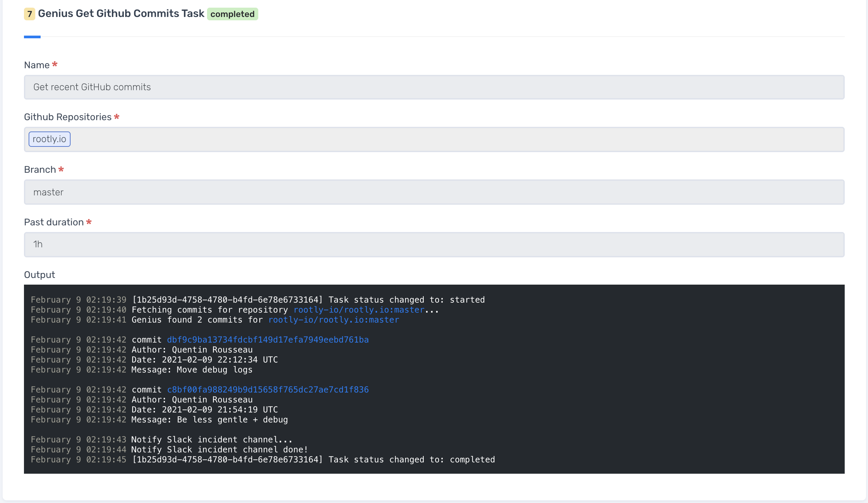Click the Output label
Image resolution: width=868 pixels, height=503 pixels.
(39, 275)
